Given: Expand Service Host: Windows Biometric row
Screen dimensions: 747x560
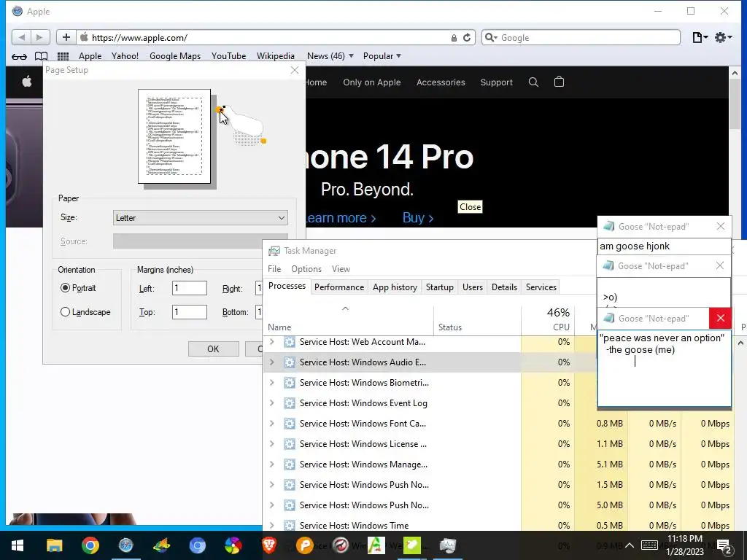Looking at the screenshot, I should [x=272, y=383].
